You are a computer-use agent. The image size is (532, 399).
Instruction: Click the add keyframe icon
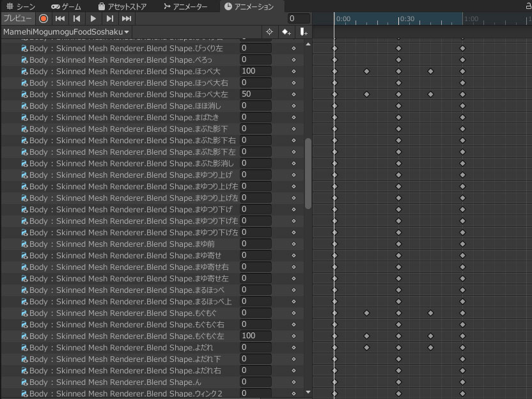(286, 32)
